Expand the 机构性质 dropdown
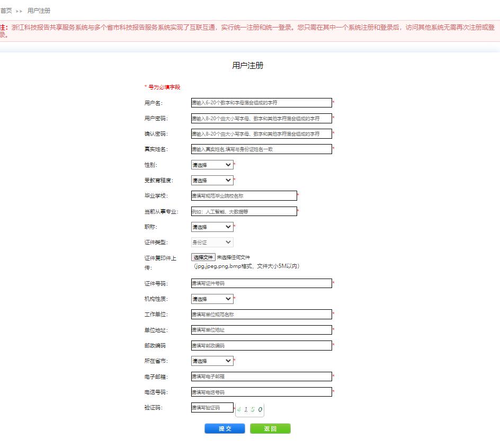Image resolution: width=500 pixels, height=448 pixels. [x=212, y=299]
